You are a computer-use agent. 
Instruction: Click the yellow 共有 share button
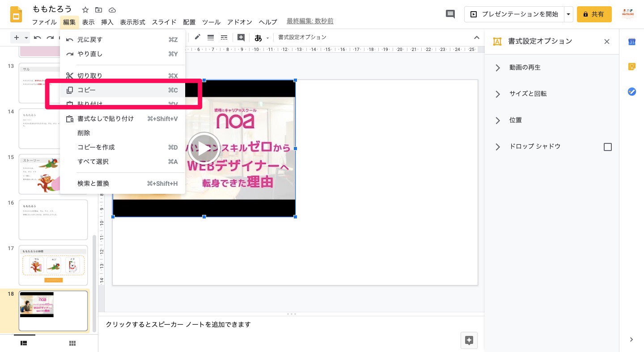tap(594, 14)
